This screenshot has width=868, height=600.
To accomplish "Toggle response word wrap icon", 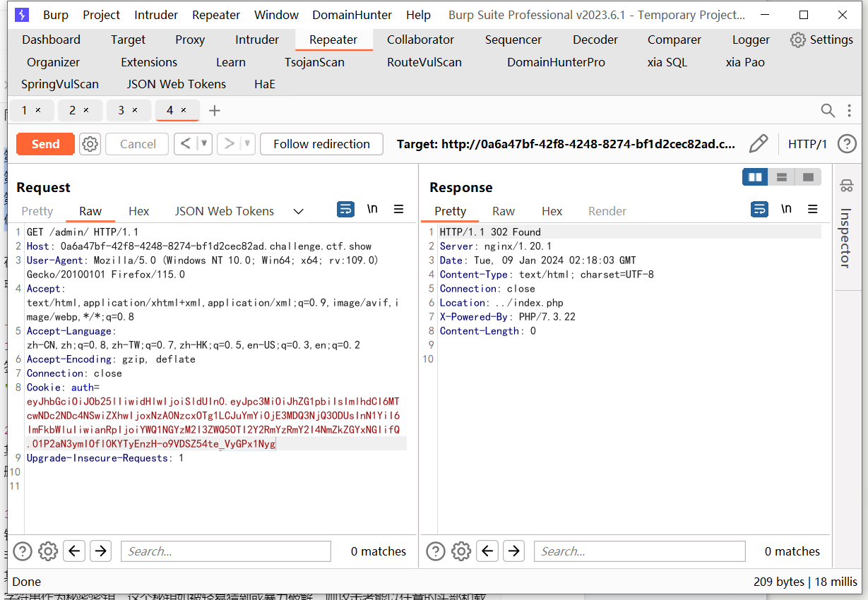I will 759,210.
